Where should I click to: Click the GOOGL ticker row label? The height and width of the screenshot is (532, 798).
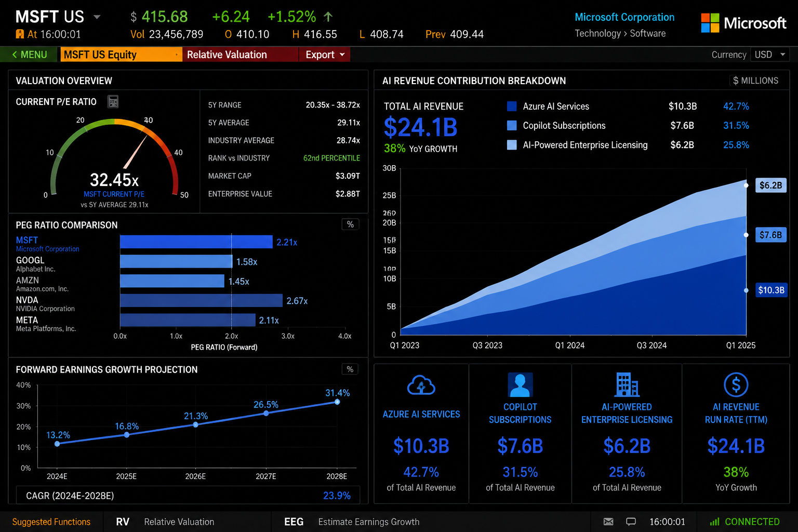(x=30, y=260)
